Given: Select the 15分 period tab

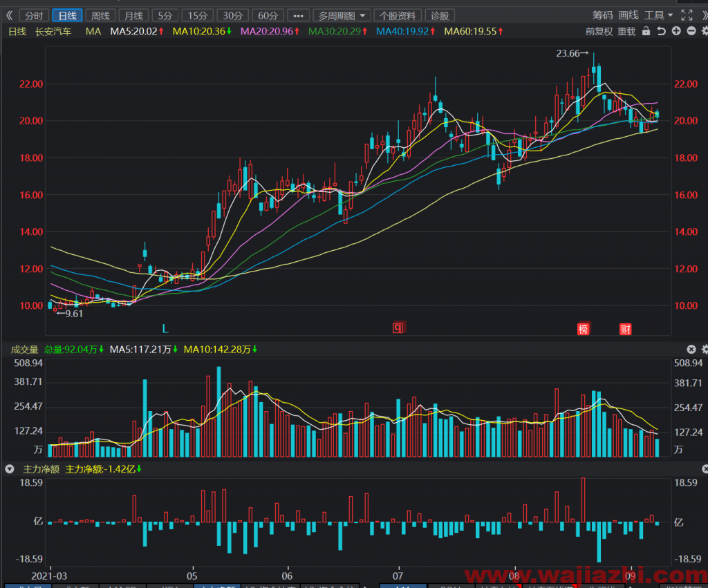Looking at the screenshot, I should (197, 16).
